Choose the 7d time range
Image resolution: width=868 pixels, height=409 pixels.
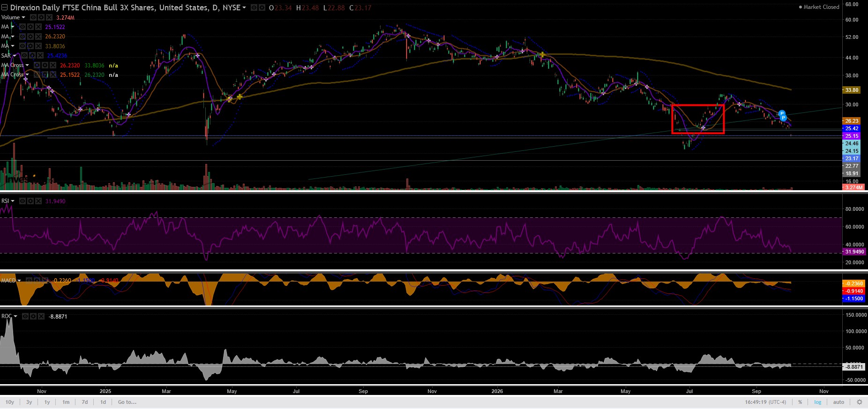pyautogui.click(x=85, y=402)
